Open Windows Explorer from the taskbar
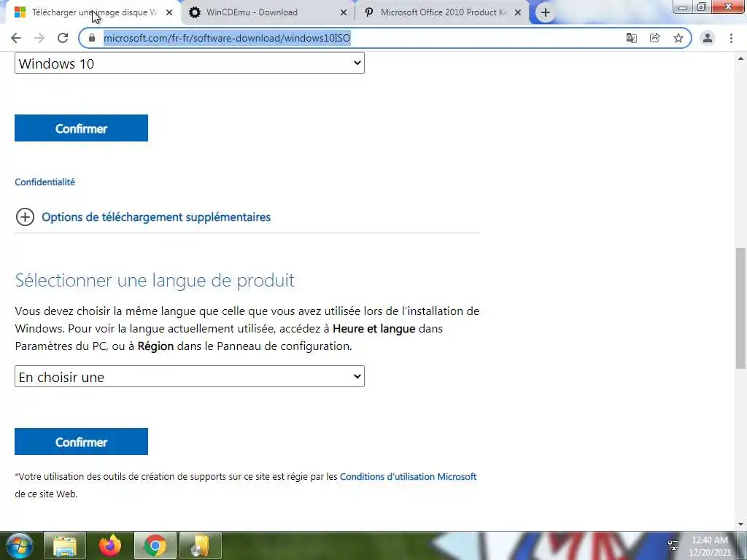 [x=65, y=545]
